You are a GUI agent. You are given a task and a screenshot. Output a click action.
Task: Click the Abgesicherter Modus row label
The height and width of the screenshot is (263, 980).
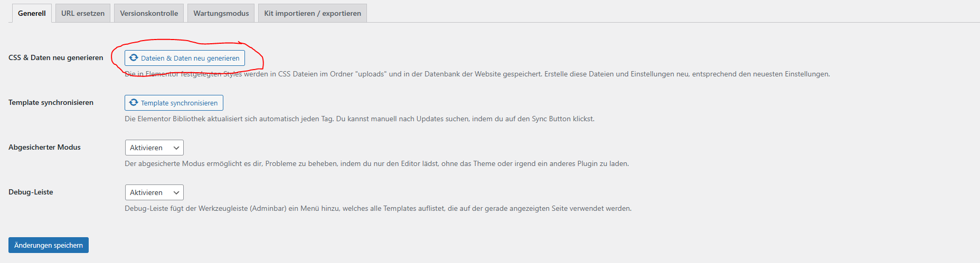pos(44,147)
